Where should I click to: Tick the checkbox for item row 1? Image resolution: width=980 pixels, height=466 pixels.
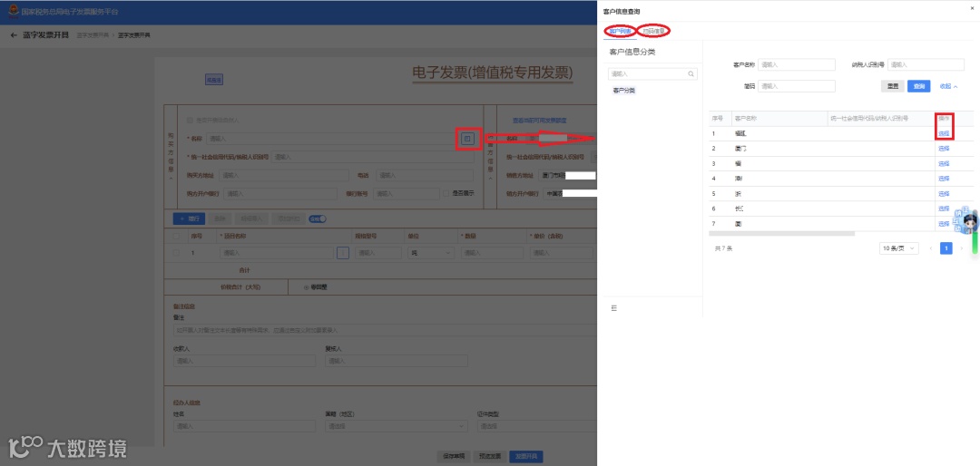point(176,253)
